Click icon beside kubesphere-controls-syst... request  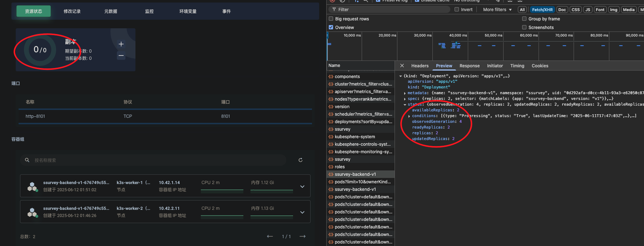click(331, 144)
